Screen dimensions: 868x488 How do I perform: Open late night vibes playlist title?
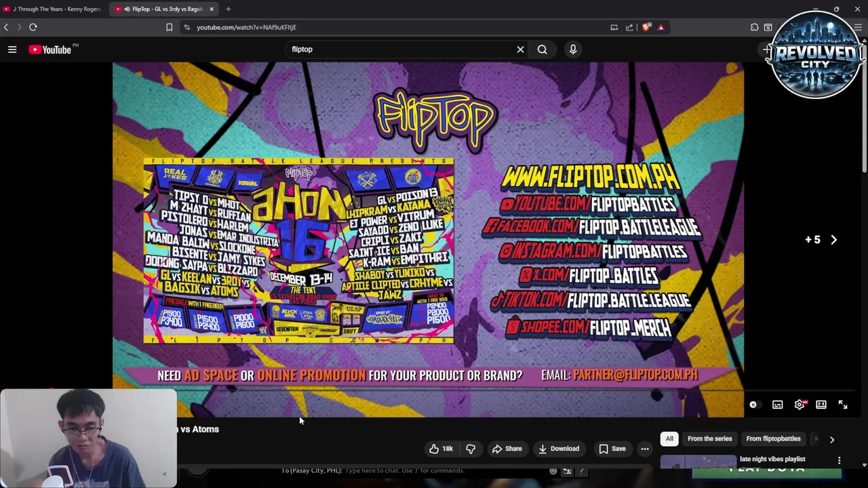point(772,459)
